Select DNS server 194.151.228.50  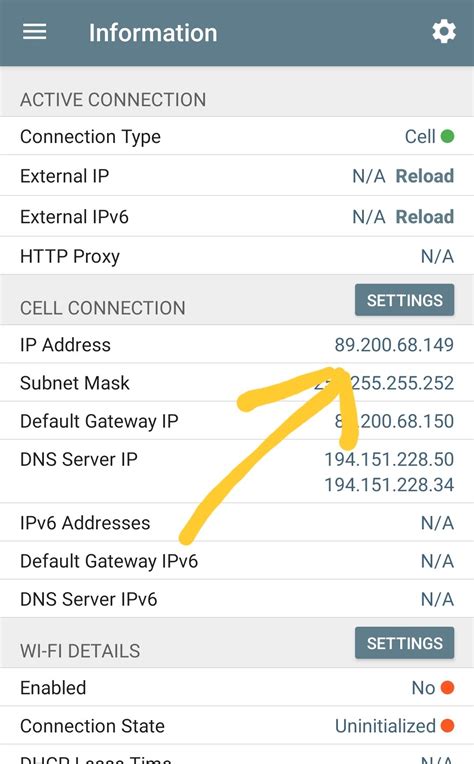[x=389, y=459]
